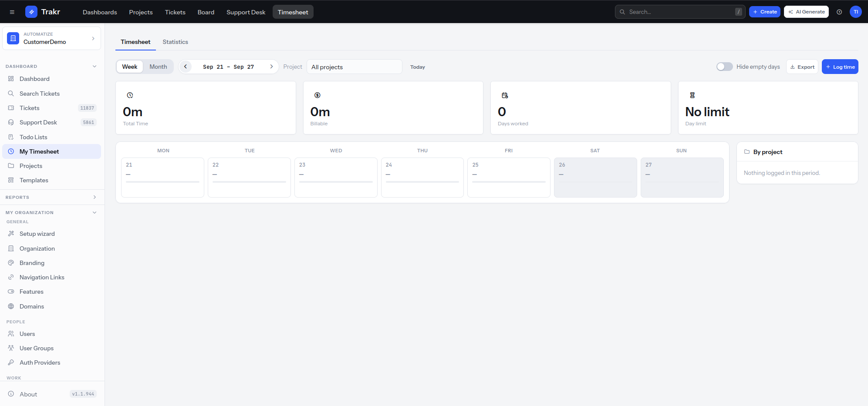The height and width of the screenshot is (406, 868).
Task: Click the help icon beside AI Generate
Action: tap(839, 12)
